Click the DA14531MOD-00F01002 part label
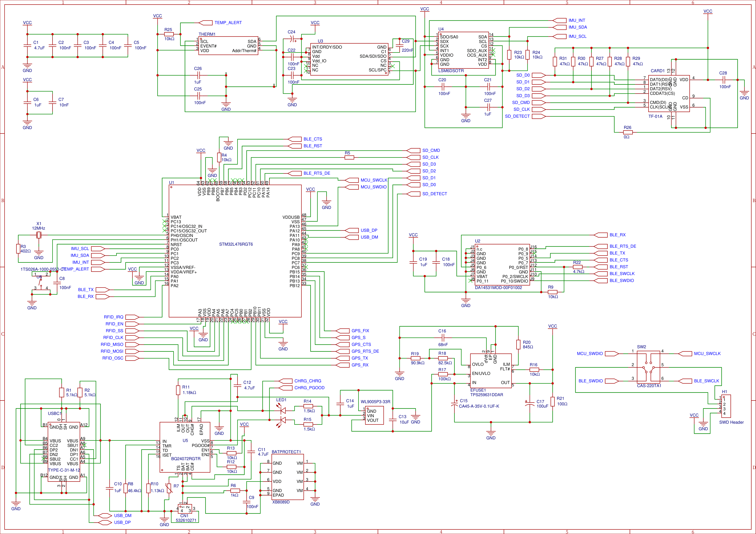 point(498,288)
